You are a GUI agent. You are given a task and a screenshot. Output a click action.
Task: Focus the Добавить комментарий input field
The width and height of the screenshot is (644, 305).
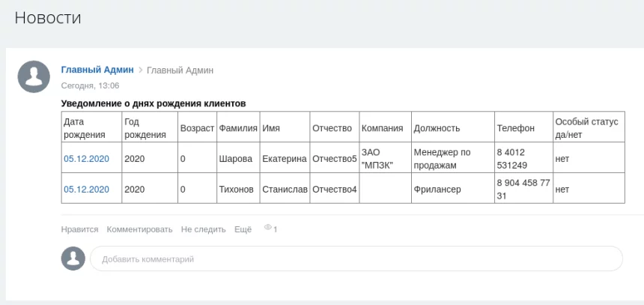click(x=356, y=259)
